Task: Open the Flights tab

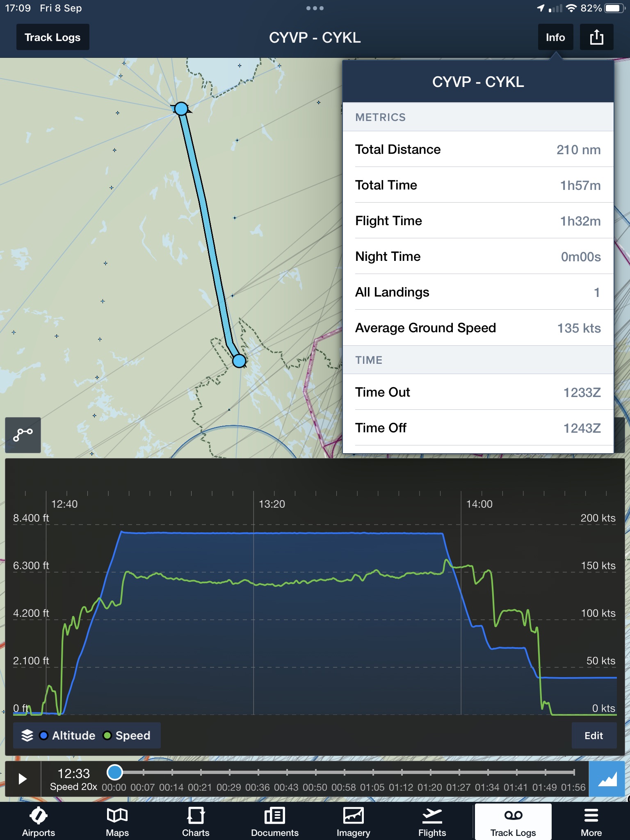Action: pos(432,822)
